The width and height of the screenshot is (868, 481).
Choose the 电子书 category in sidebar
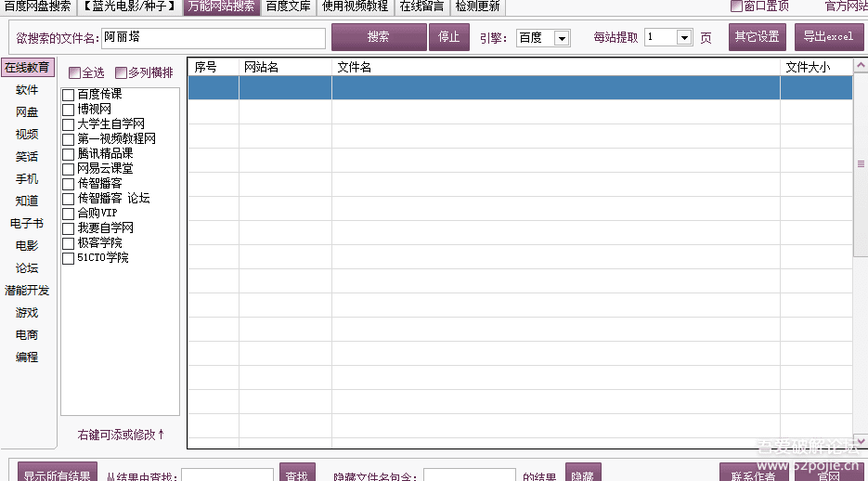coord(27,224)
